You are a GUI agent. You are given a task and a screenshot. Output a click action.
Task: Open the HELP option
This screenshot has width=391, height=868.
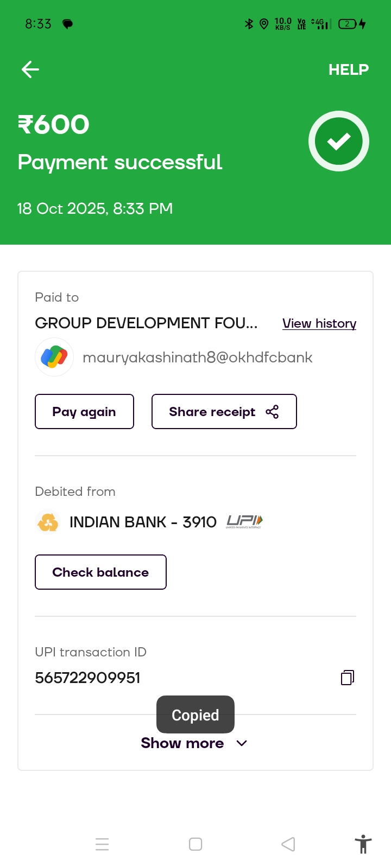click(x=348, y=69)
